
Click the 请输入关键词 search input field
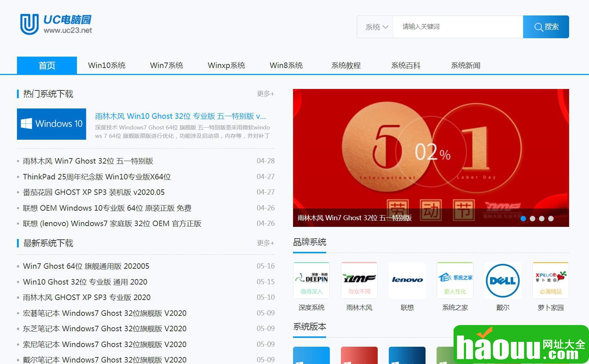pyautogui.click(x=458, y=27)
